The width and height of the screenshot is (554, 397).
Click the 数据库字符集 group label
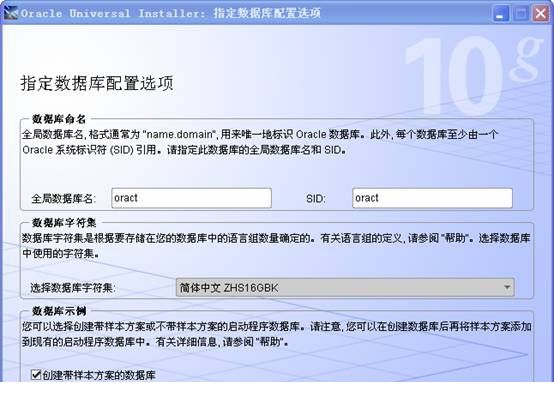tap(64, 223)
